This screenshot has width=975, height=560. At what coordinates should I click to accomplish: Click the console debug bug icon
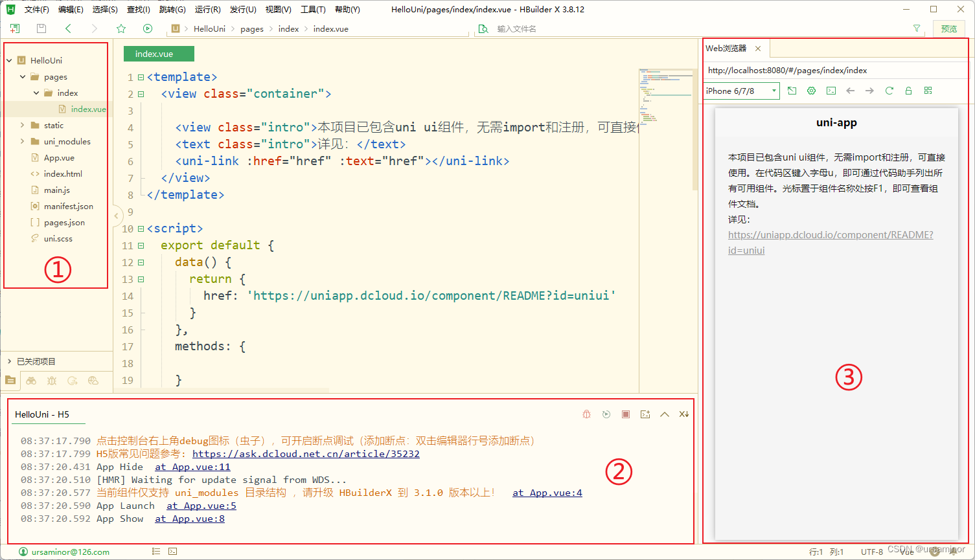[586, 414]
